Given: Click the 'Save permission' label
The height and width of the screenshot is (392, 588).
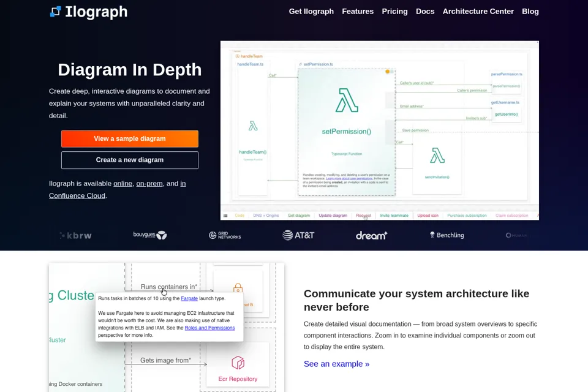Looking at the screenshot, I should click(415, 130).
